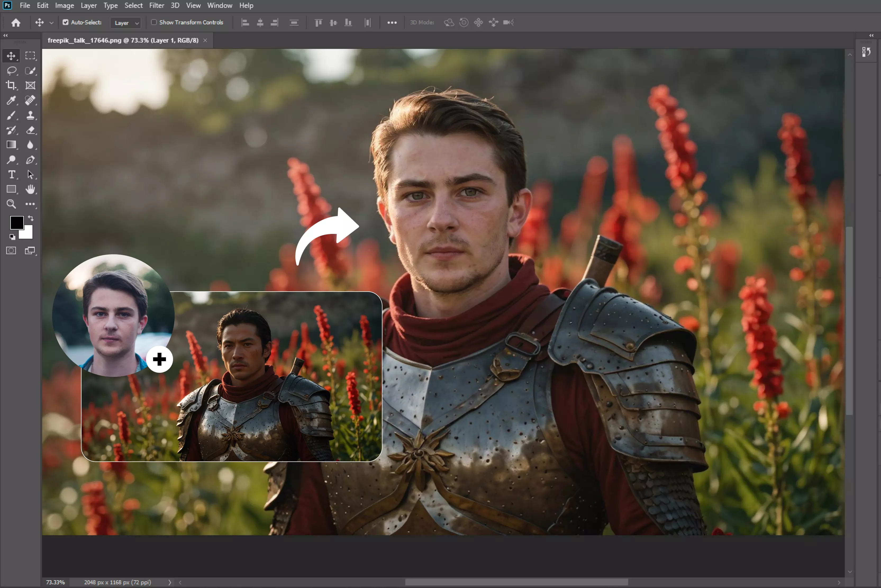Click distribute vertically icon

pyautogui.click(x=294, y=22)
